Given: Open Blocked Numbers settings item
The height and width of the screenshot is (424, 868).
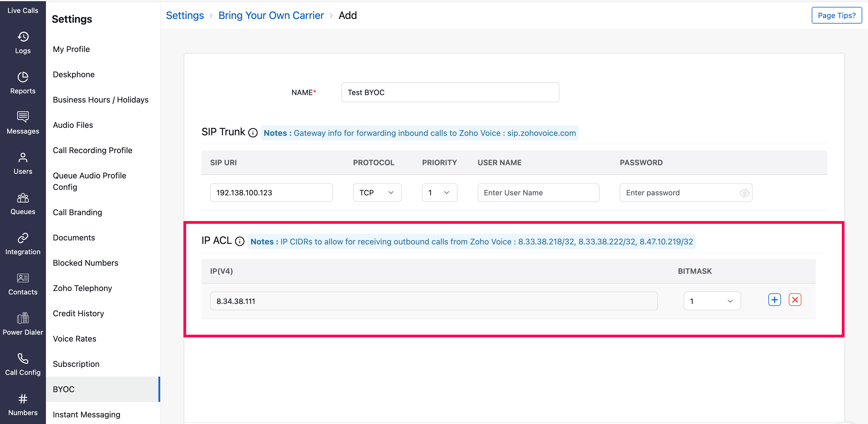Looking at the screenshot, I should tap(85, 263).
